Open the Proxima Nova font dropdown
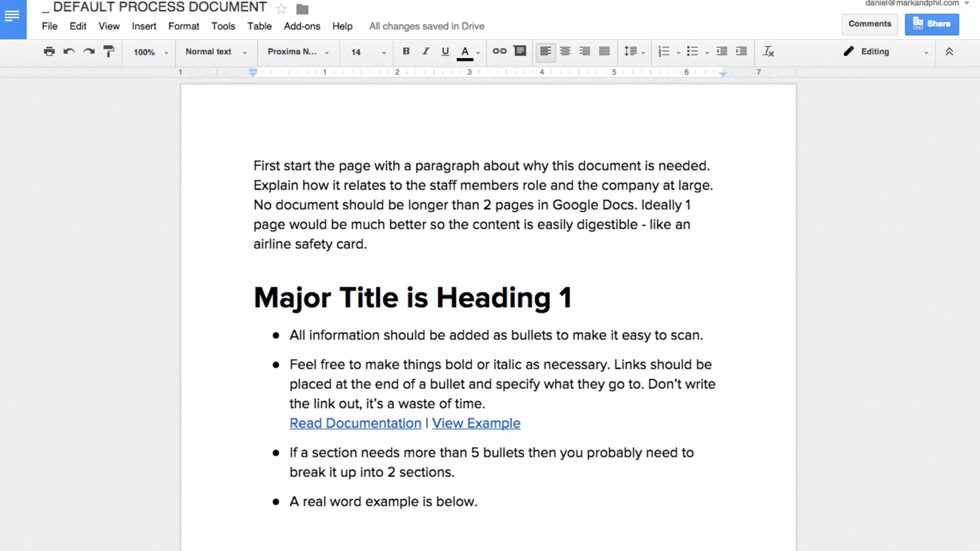Viewport: 980px width, 551px height. click(x=298, y=52)
